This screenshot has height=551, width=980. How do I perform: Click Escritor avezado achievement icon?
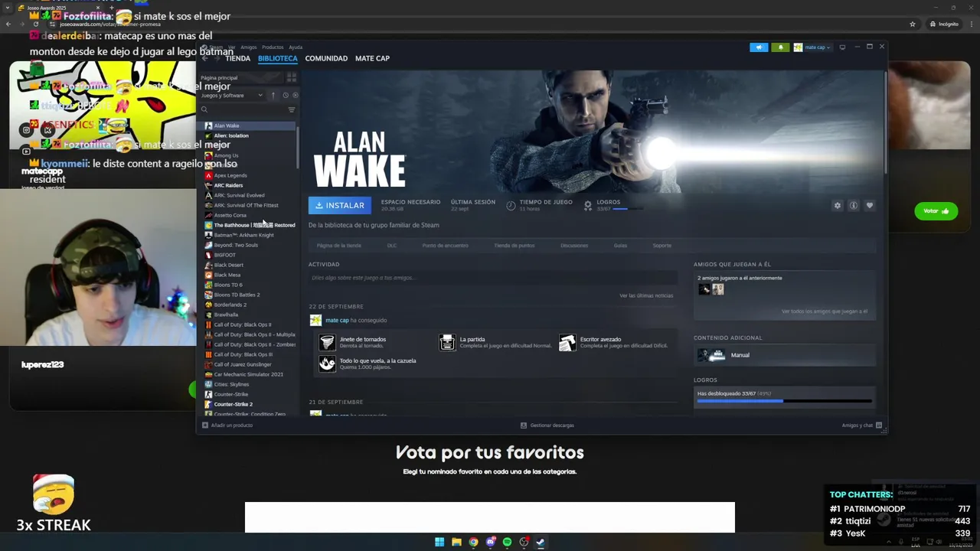567,342
